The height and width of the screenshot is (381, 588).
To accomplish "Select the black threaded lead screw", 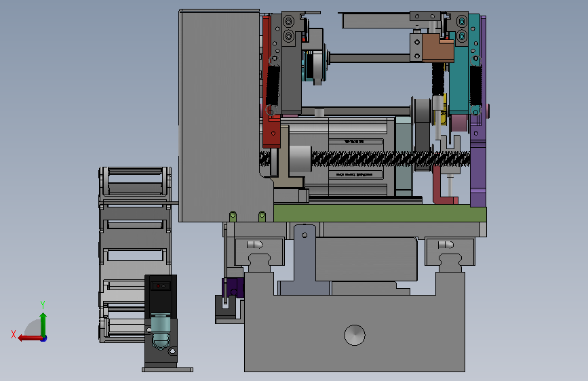I will tap(390, 159).
